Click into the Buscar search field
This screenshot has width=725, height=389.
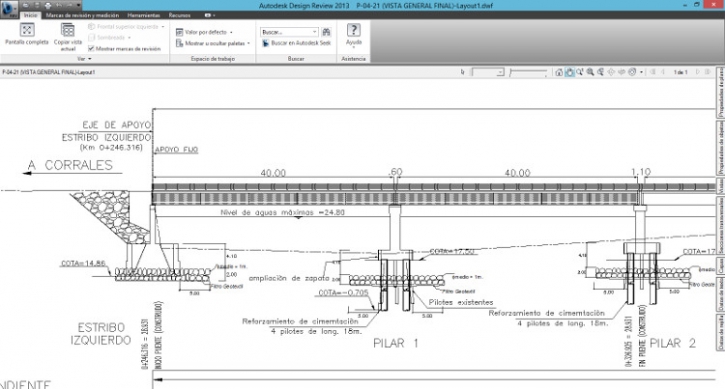pos(286,32)
